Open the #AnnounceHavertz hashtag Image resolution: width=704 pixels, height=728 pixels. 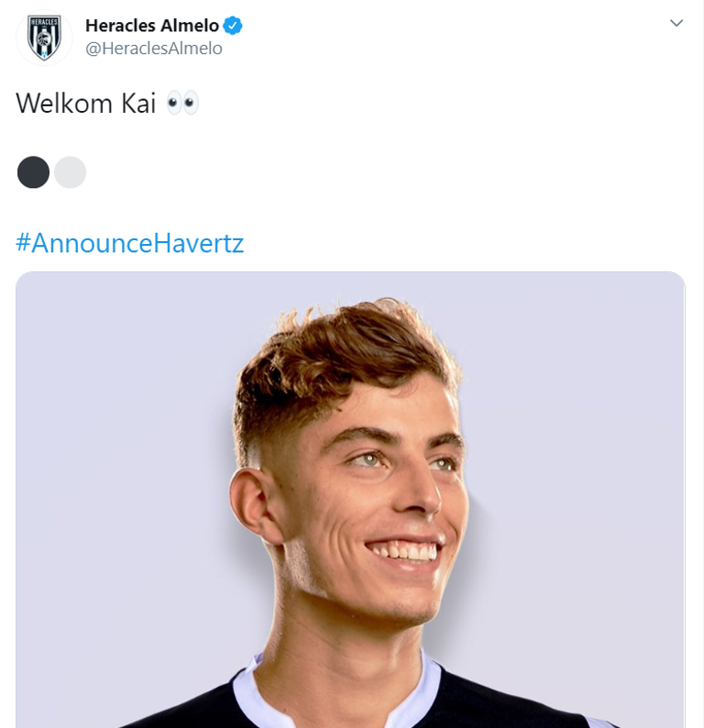click(x=129, y=243)
